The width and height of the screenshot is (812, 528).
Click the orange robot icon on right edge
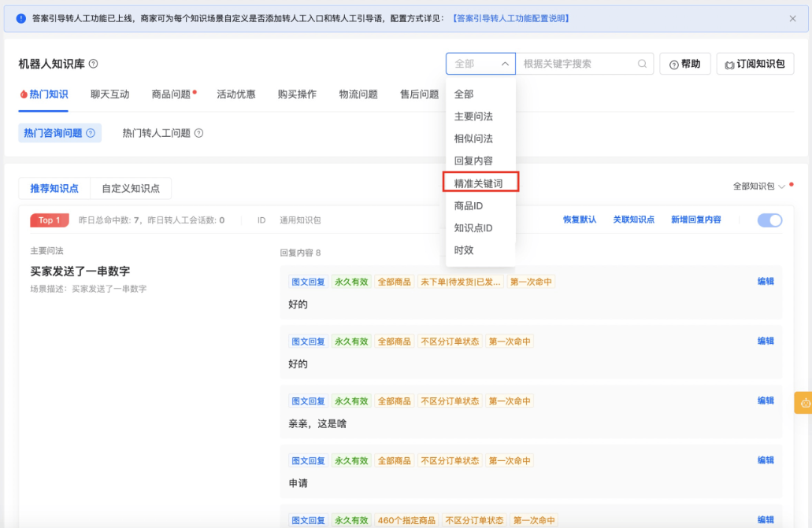804,403
